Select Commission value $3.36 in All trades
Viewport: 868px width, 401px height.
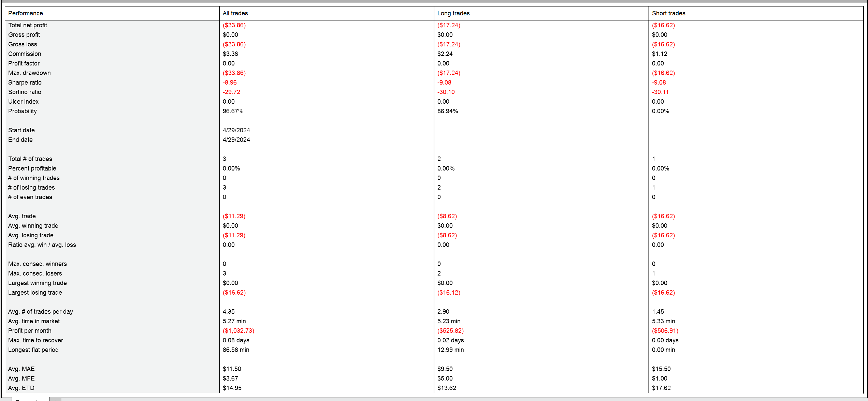[230, 54]
